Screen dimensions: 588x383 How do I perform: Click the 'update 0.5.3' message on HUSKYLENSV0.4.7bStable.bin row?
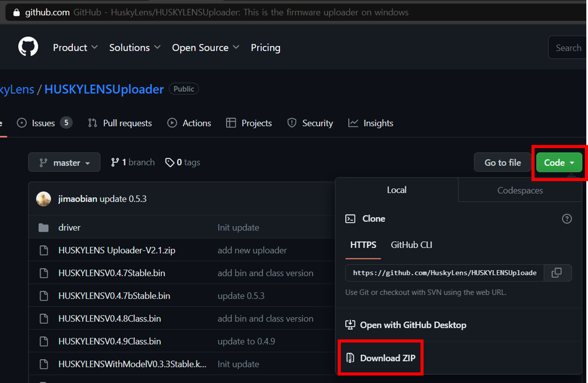pyautogui.click(x=241, y=296)
